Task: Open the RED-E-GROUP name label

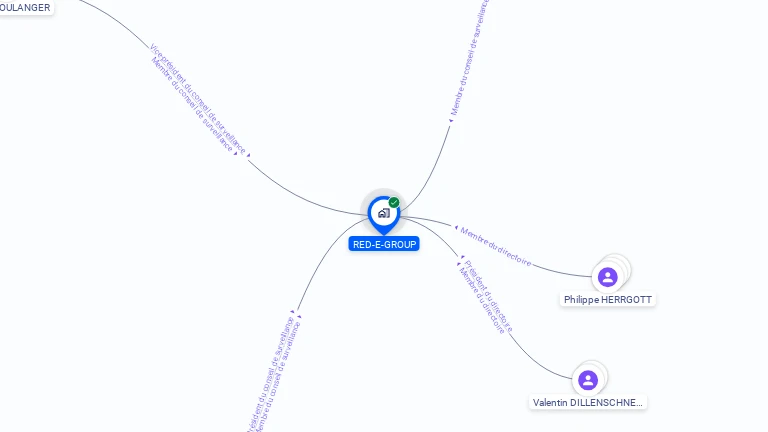Action: pyautogui.click(x=384, y=244)
